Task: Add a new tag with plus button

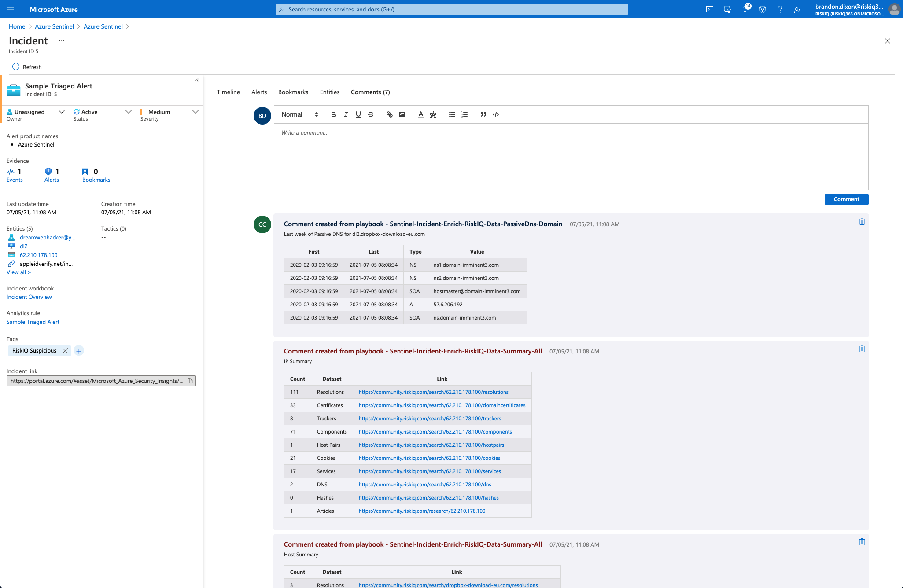Action: 79,351
